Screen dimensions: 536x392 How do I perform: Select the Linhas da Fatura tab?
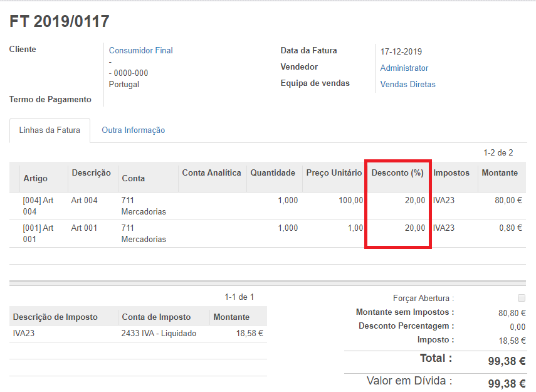click(x=50, y=130)
